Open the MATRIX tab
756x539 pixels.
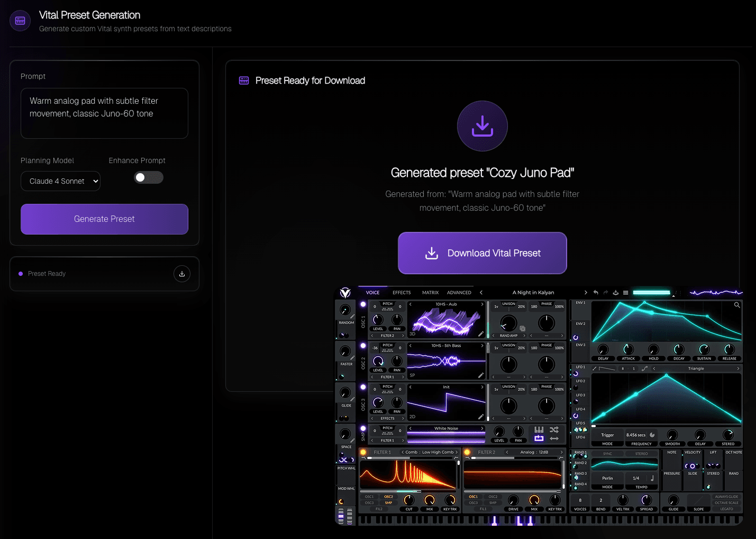[x=430, y=292]
